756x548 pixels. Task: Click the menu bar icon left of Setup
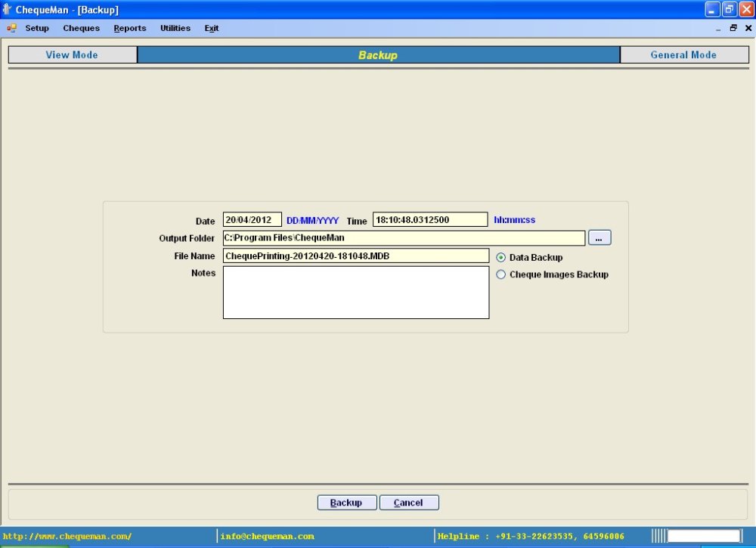coord(11,29)
